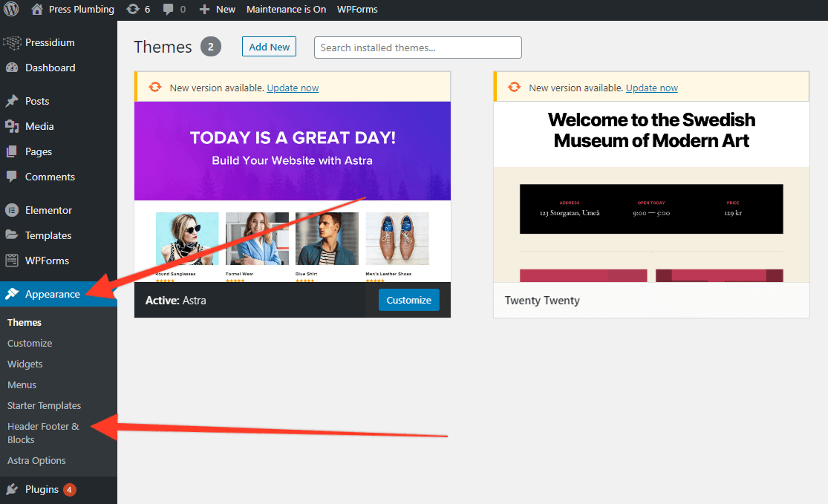This screenshot has width=828, height=504.
Task: Click the plus icon next to New
Action: point(204,10)
